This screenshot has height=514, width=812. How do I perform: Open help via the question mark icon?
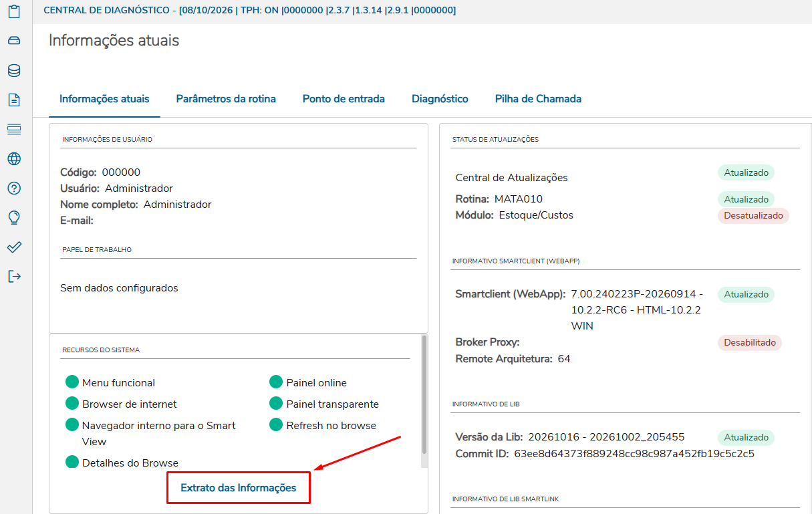pos(14,188)
